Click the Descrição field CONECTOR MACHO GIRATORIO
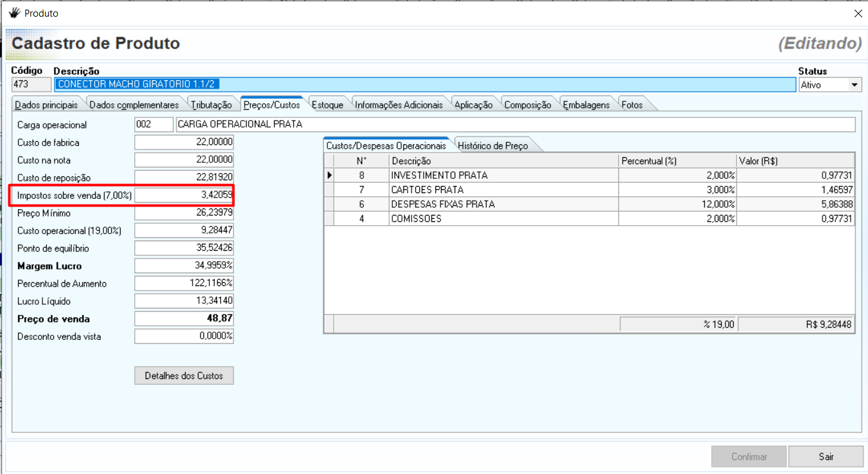 pos(425,85)
